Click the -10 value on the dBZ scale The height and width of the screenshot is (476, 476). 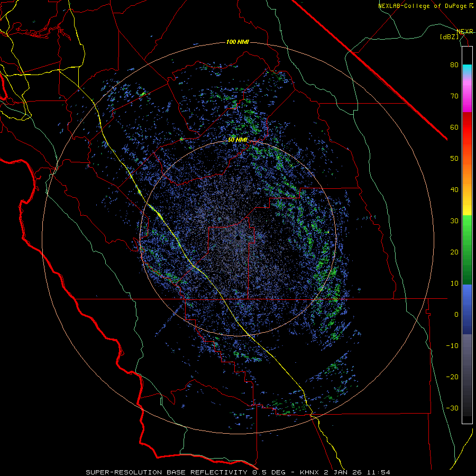click(x=452, y=345)
